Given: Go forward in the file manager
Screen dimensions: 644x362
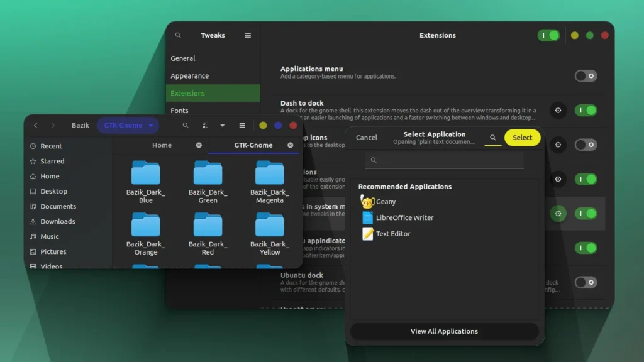Looking at the screenshot, I should (53, 126).
